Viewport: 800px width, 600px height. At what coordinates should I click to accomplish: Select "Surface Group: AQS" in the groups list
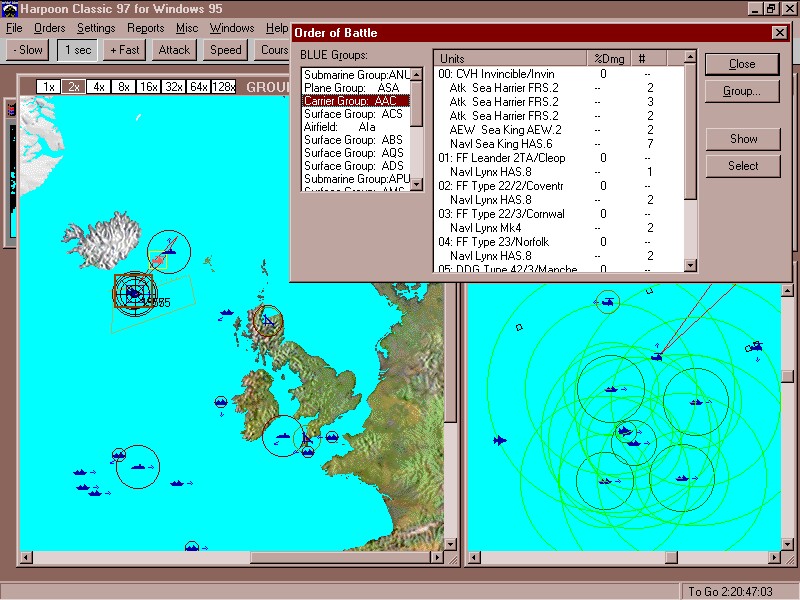356,153
